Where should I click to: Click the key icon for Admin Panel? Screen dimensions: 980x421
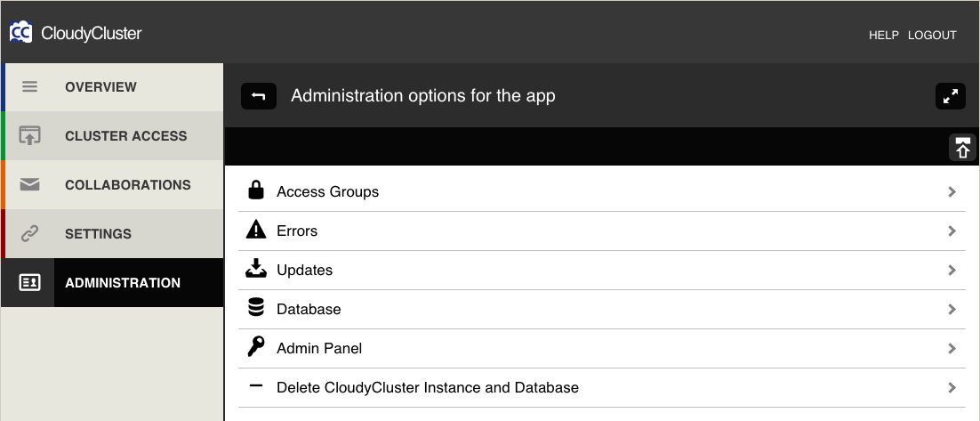tap(255, 347)
